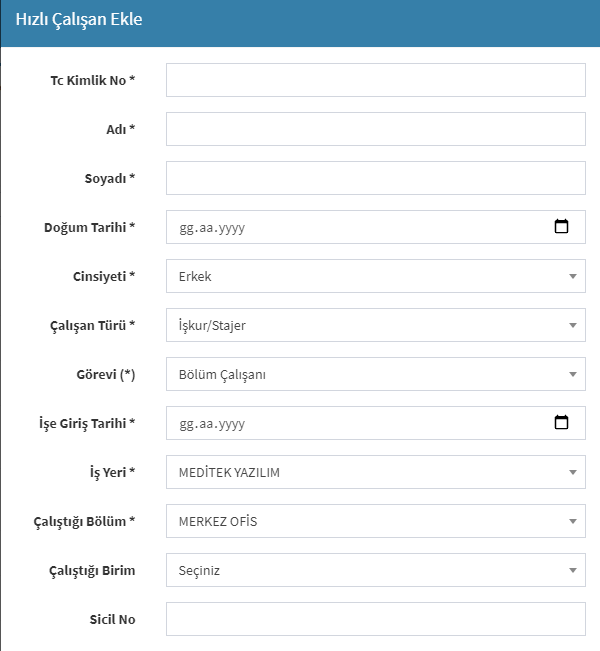This screenshot has height=651, width=600.
Task: Click the İşe Giriş Tarihi date field
Action: pos(376,423)
